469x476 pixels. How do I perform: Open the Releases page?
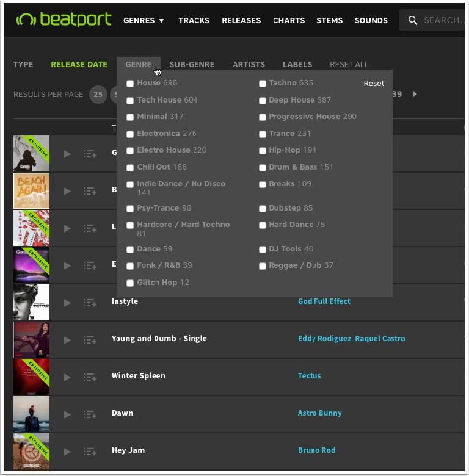(x=241, y=20)
